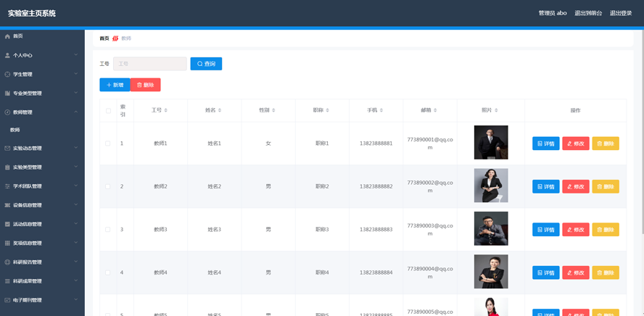Sort by 职称 column arrows

[x=327, y=110]
